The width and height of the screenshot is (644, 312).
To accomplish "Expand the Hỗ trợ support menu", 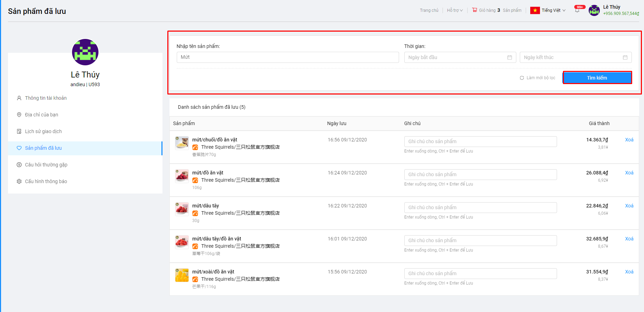I will [455, 10].
